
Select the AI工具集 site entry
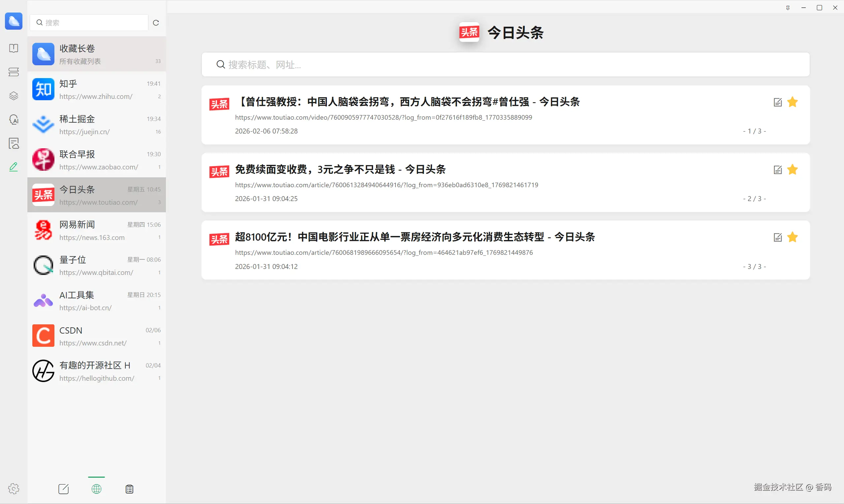point(97,301)
